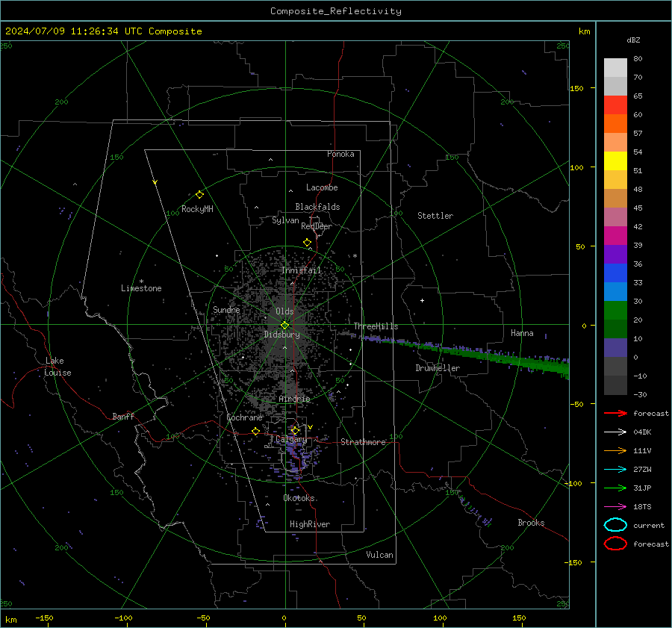Select the Didsbury label
This screenshot has width=672, height=628.
coord(282,335)
